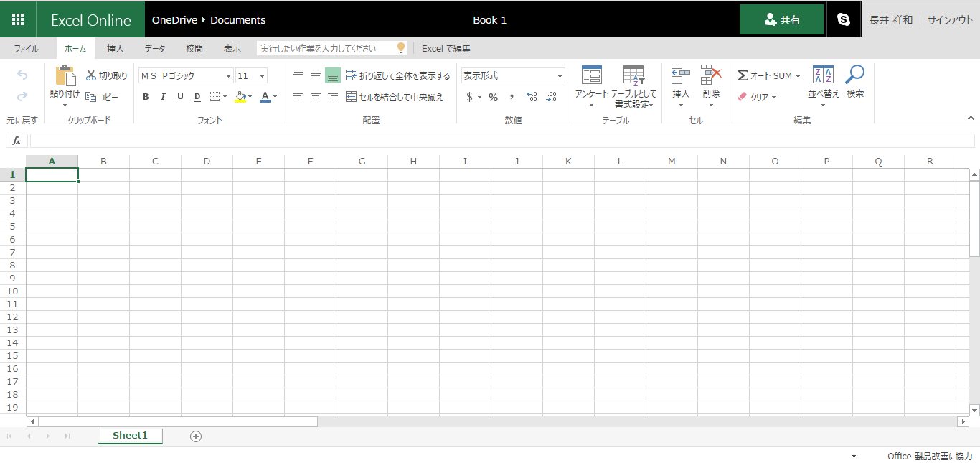Align cell content to top
This screenshot has height=463, width=980.
coord(298,75)
